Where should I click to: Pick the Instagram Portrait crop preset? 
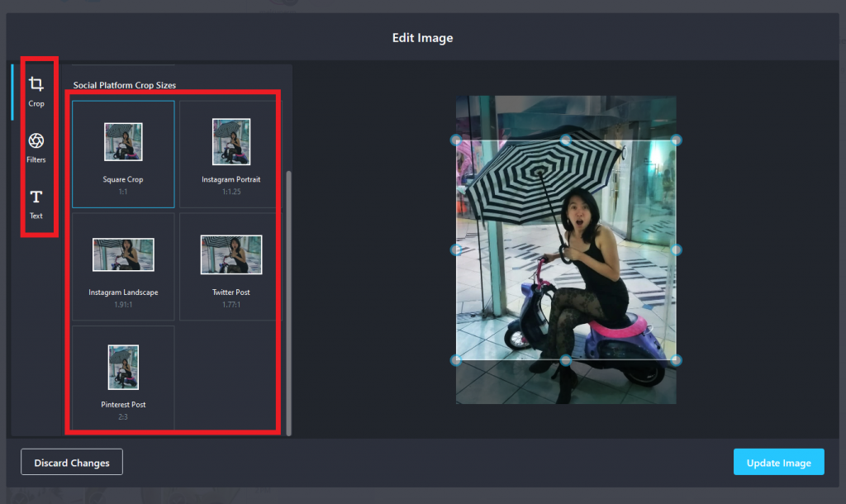[231, 154]
